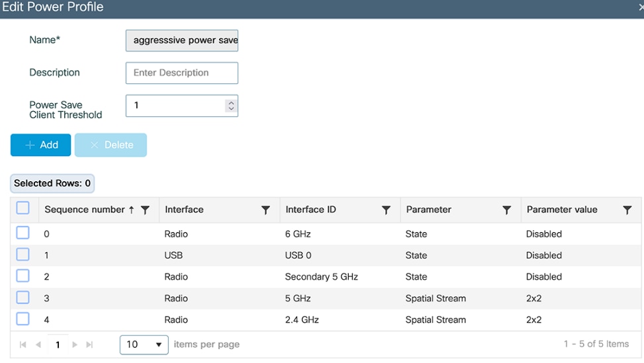Screen dimensions: 644x363
Task: Tick the 2.4 GHz row checkbox
Action: (23, 319)
